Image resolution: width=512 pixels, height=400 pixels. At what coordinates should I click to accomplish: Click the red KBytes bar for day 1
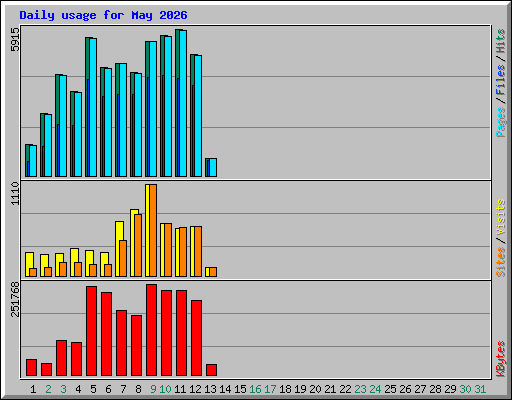(x=31, y=368)
